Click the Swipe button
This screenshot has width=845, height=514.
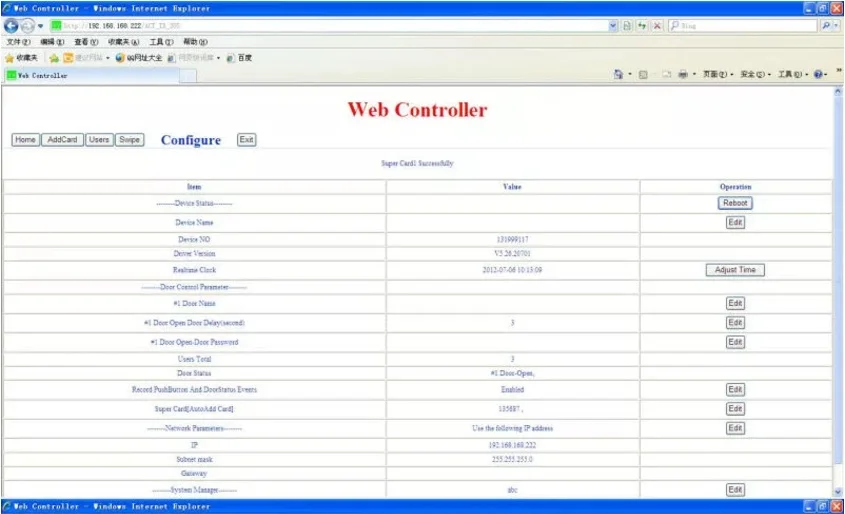coord(129,140)
